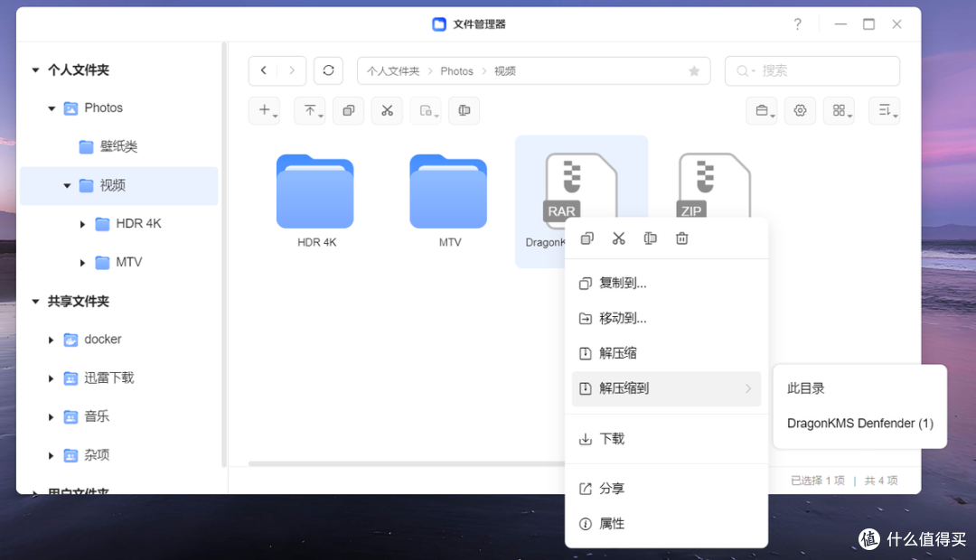Click 个人文件夹 in the breadcrumb path

pos(393,71)
